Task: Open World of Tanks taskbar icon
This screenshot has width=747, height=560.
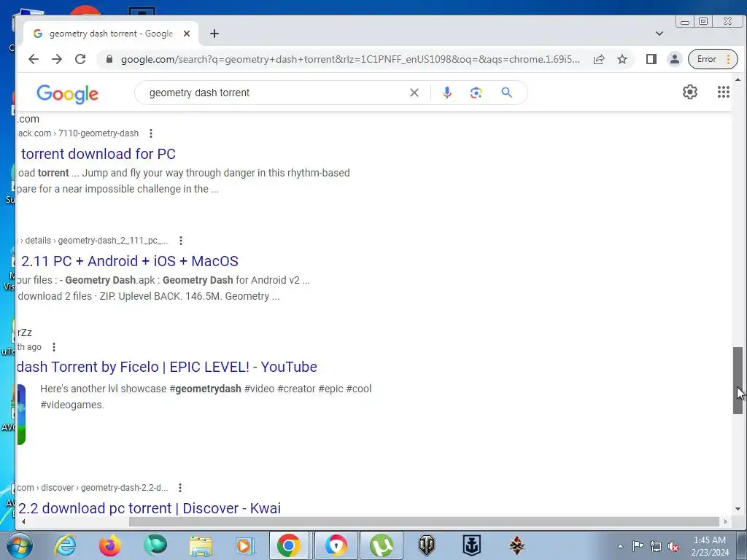Action: (426, 545)
